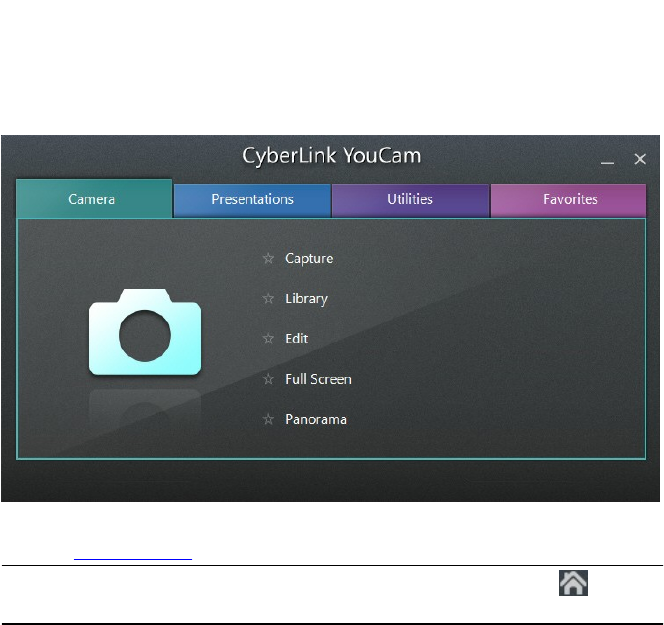
Task: Toggle favorite star next to Library
Action: (x=268, y=299)
